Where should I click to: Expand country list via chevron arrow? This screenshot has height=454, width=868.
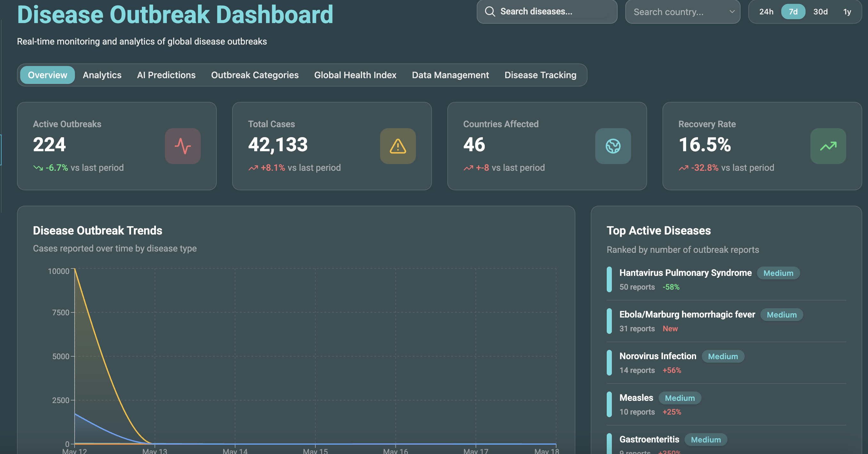click(732, 12)
